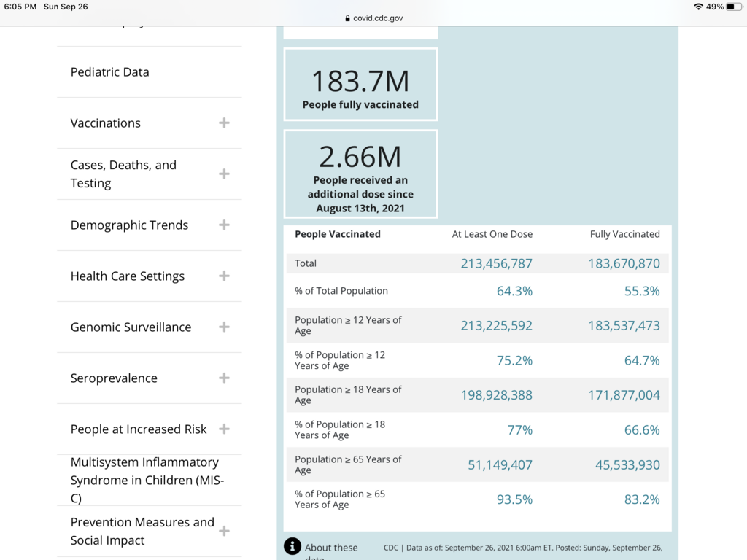Tap the Wi-Fi status icon
The height and width of the screenshot is (560, 747).
(x=698, y=7)
